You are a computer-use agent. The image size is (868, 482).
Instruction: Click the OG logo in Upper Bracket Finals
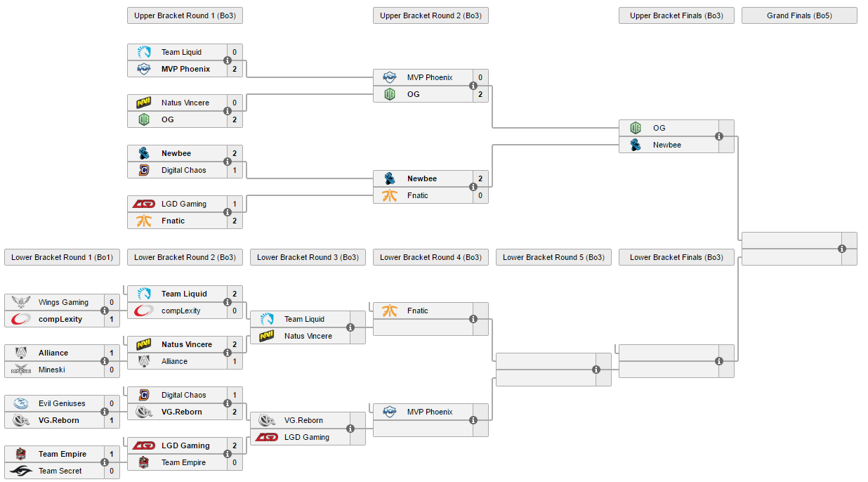point(636,128)
